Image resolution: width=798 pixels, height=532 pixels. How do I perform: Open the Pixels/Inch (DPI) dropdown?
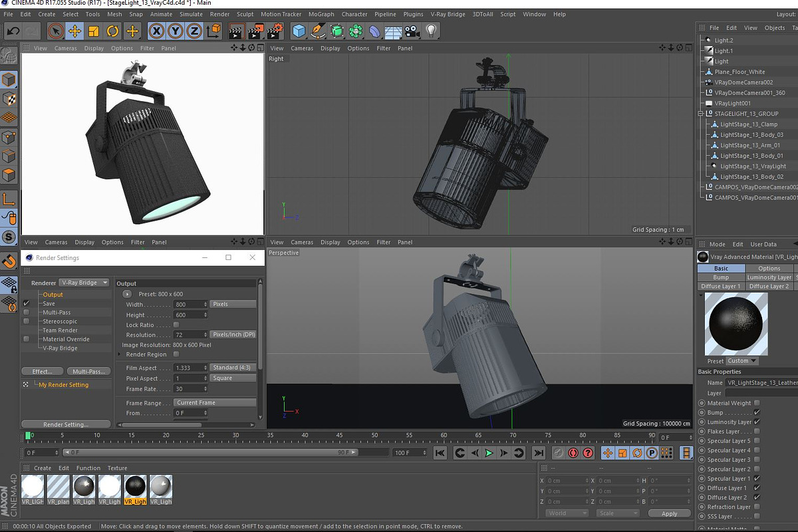click(x=233, y=334)
